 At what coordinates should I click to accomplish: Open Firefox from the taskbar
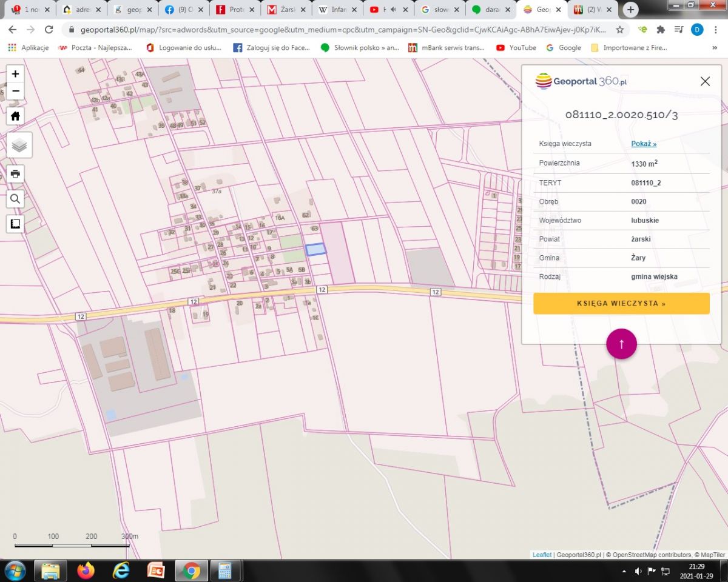coord(86,570)
